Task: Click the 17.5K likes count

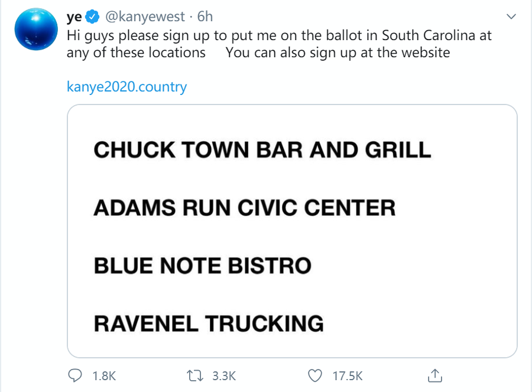Action: (x=348, y=375)
